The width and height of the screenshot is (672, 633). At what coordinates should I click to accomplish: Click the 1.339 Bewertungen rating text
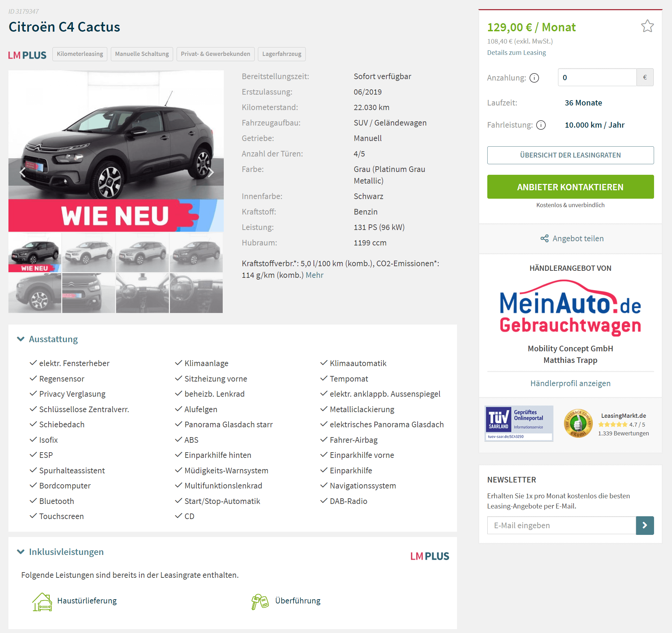[x=623, y=433]
